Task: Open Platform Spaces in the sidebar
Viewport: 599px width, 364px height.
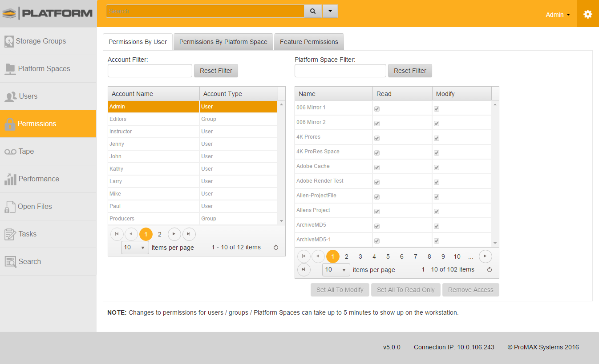Action: point(48,69)
